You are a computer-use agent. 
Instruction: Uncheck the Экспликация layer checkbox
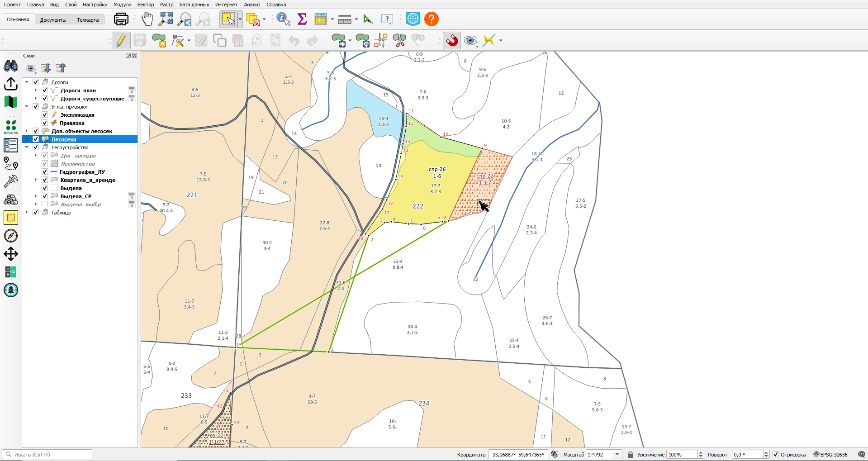45,115
